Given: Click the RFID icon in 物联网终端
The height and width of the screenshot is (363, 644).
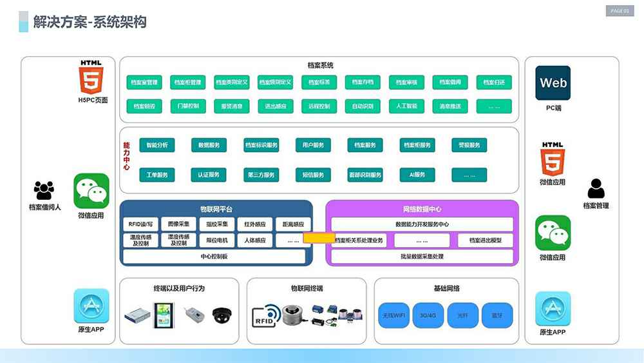Looking at the screenshot, I should coord(265,314).
